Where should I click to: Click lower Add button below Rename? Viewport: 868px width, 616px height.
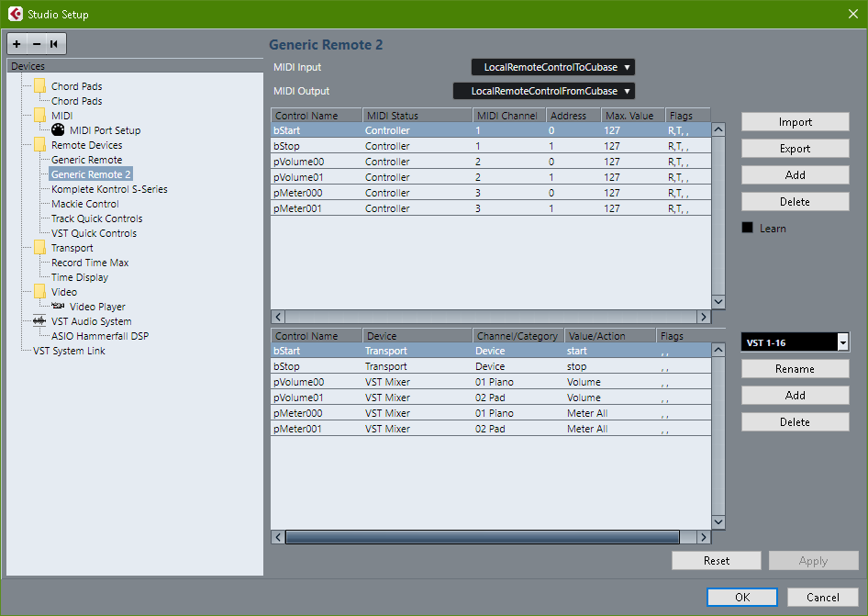coord(795,396)
